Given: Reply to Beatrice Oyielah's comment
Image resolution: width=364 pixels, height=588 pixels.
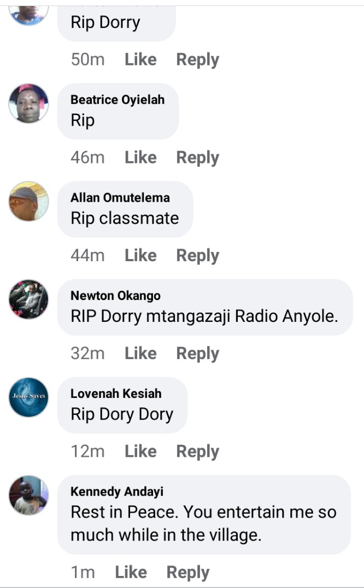Looking at the screenshot, I should point(197,158).
